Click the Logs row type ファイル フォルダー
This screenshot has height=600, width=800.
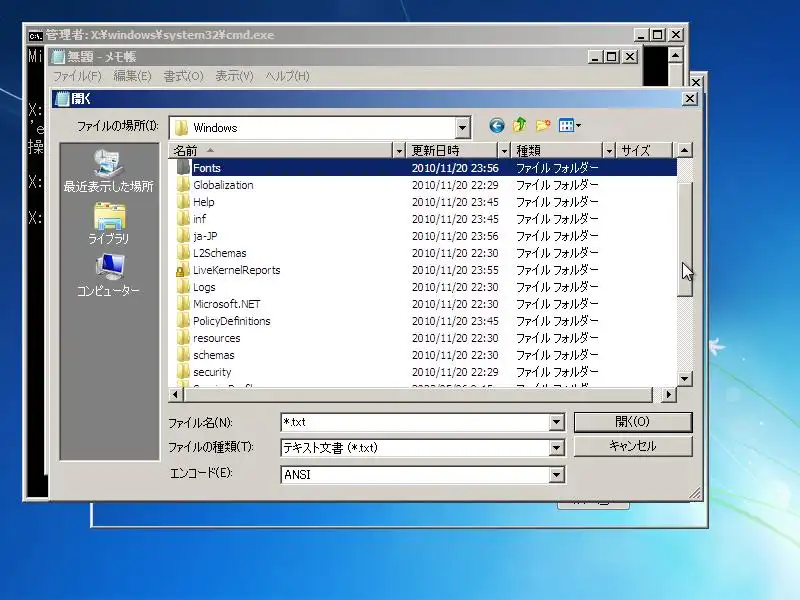click(557, 287)
